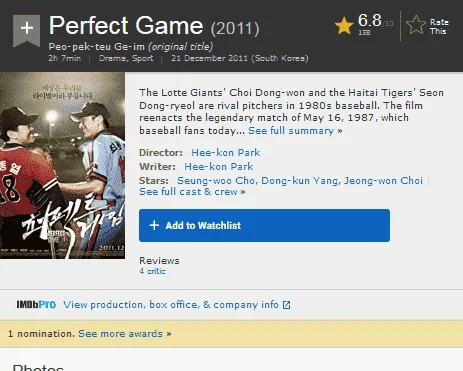Open Jeong-won Choi's profile
The height and width of the screenshot is (371, 463).
tap(383, 181)
